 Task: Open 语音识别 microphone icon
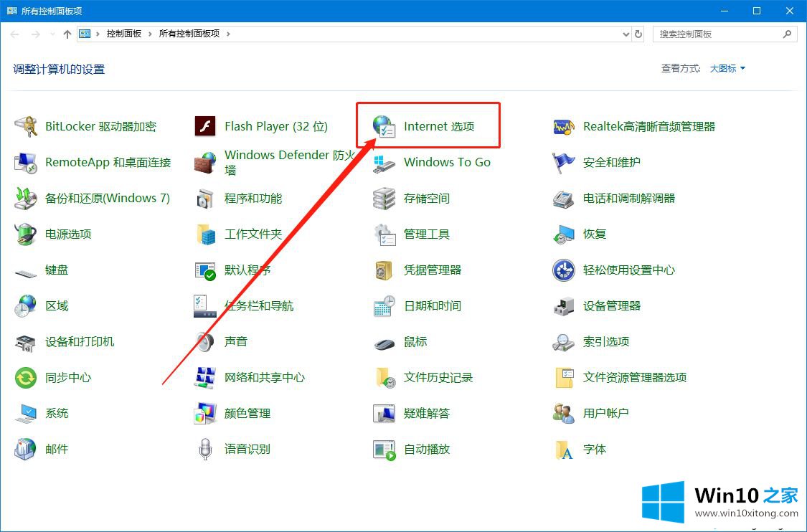pyautogui.click(x=205, y=449)
